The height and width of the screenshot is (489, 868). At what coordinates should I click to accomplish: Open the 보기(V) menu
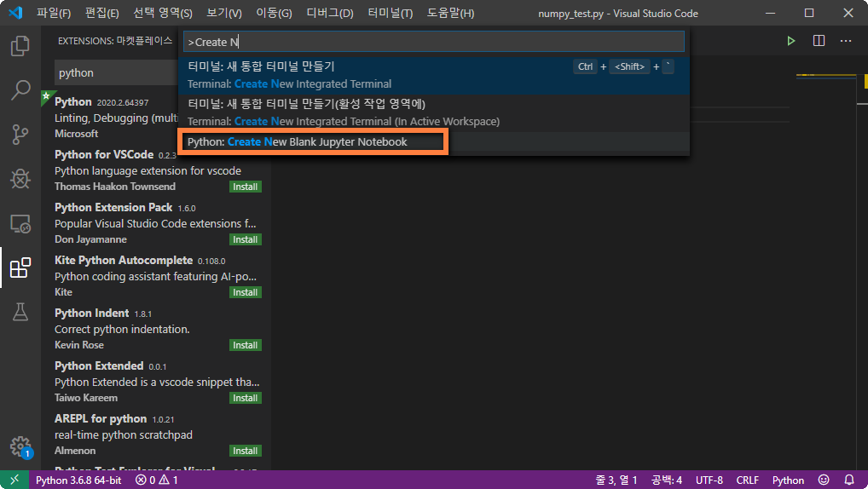pyautogui.click(x=224, y=13)
